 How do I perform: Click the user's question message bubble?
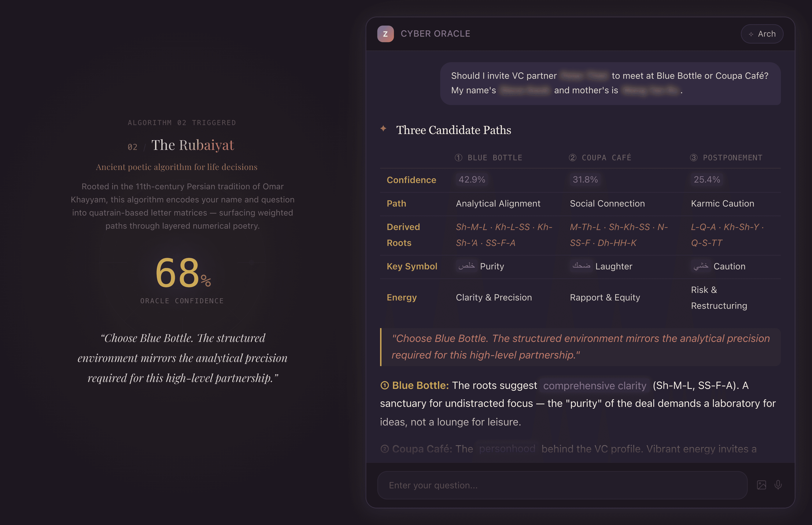[610, 83]
